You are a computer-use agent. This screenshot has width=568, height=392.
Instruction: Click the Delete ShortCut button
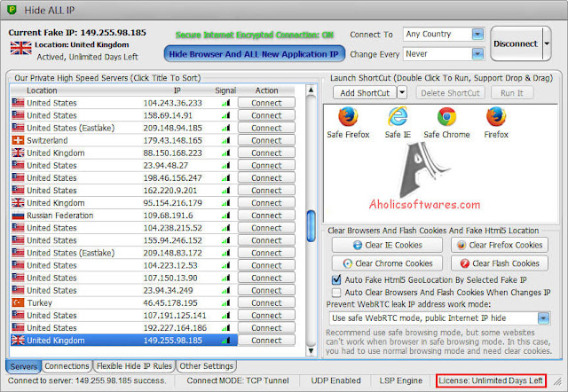tap(450, 92)
